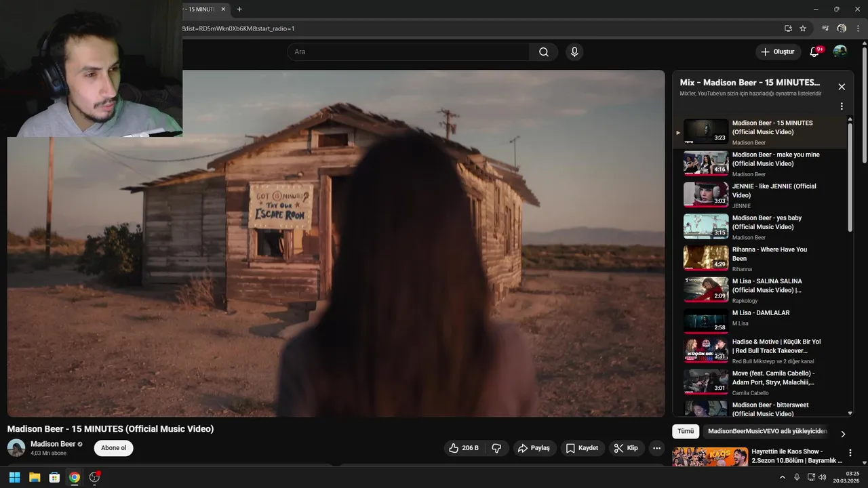Show hidden system tray icons

(x=783, y=477)
